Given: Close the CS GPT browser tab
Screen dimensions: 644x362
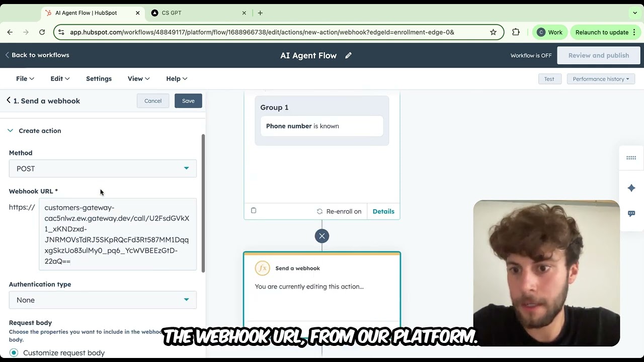Looking at the screenshot, I should click(244, 13).
